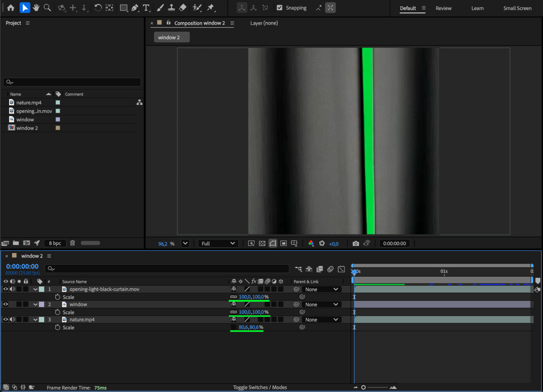Screen dimensions: 543x392
Task: Open the Layer (none) panel tab
Action: (x=264, y=23)
